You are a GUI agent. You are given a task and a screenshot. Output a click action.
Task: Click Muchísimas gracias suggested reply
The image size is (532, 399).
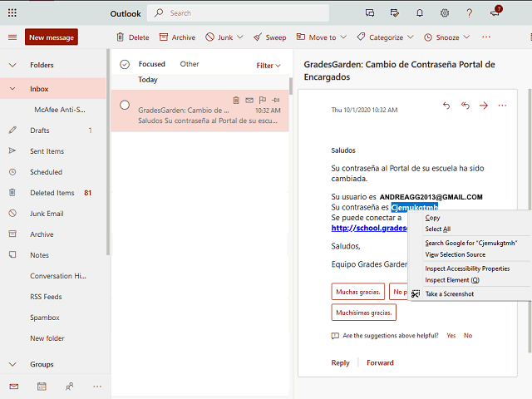[x=364, y=313]
